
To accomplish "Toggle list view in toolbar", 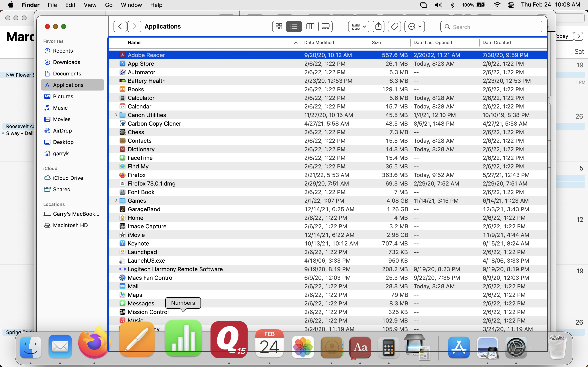I will (294, 27).
